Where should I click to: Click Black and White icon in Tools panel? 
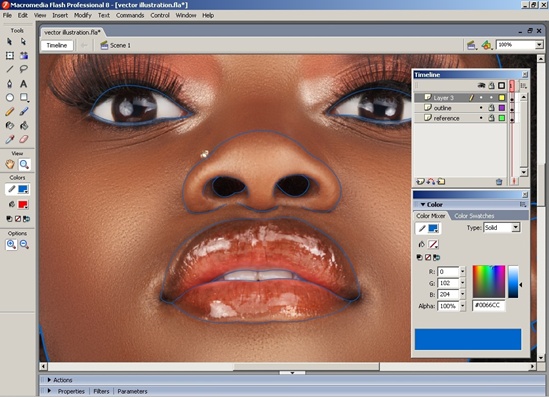point(9,219)
